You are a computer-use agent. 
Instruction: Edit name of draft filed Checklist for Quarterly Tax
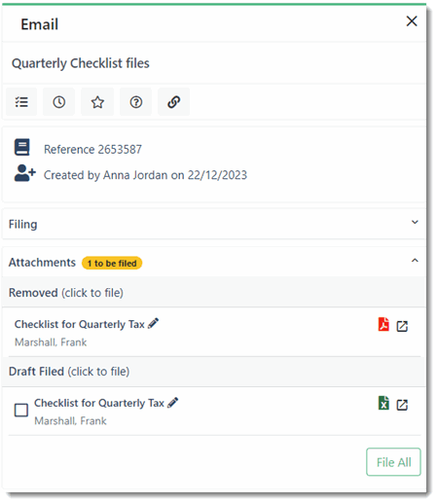pyautogui.click(x=172, y=403)
